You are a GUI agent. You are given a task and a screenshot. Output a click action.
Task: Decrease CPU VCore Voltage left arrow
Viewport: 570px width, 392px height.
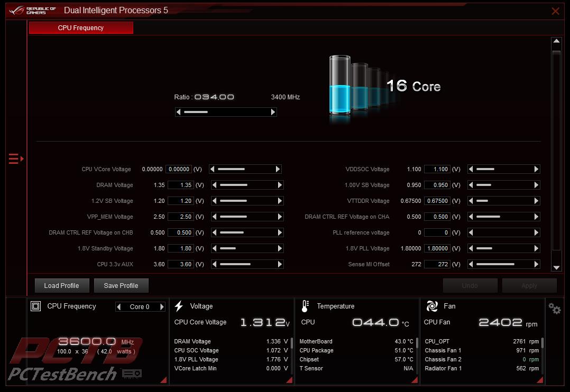pyautogui.click(x=213, y=169)
